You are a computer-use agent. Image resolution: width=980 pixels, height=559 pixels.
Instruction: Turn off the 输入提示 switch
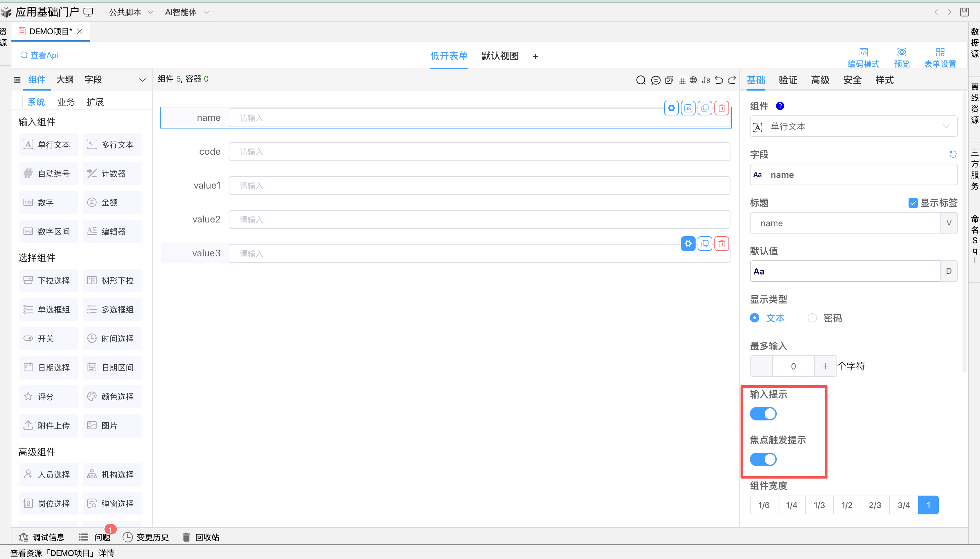[x=763, y=414]
